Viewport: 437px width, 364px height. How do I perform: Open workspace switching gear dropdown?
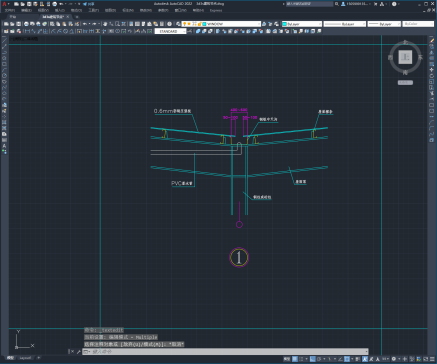[394, 359]
